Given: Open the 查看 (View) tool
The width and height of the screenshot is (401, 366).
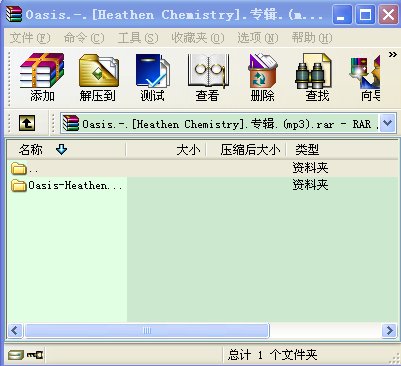Looking at the screenshot, I should pyautogui.click(x=207, y=77).
